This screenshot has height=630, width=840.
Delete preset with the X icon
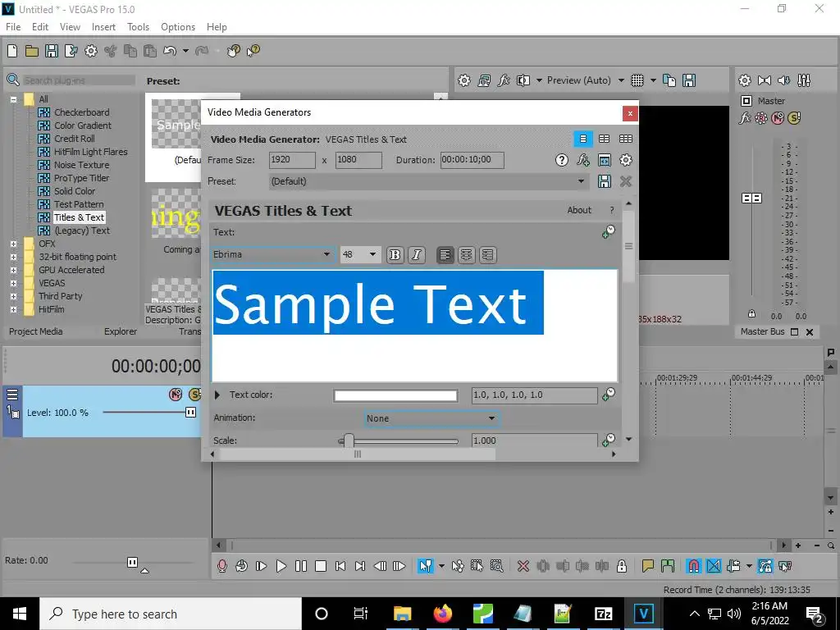[x=626, y=181]
